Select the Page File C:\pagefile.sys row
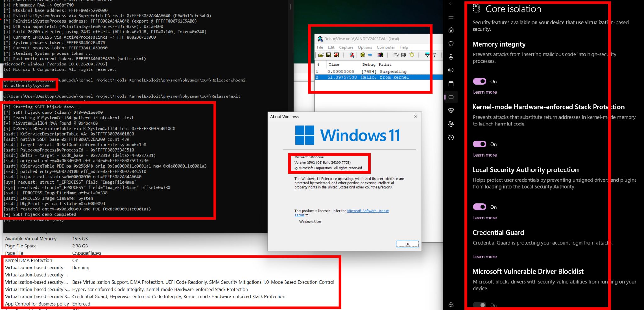 click(x=135, y=253)
